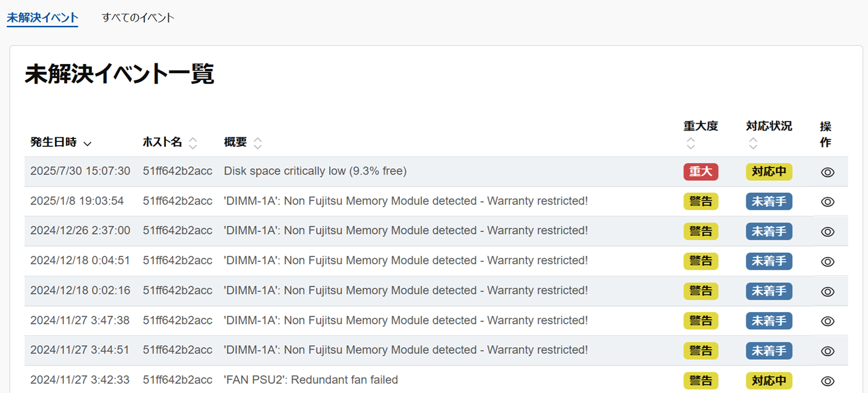Toggle sorting on 重大度 column
This screenshot has height=393, width=868.
click(x=691, y=143)
